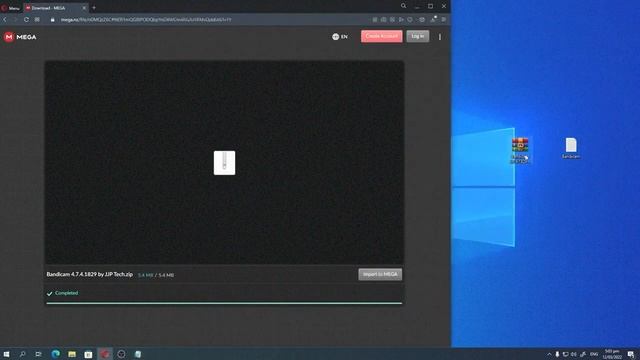
Task: Go forward to the next page
Action: click(x=16, y=20)
